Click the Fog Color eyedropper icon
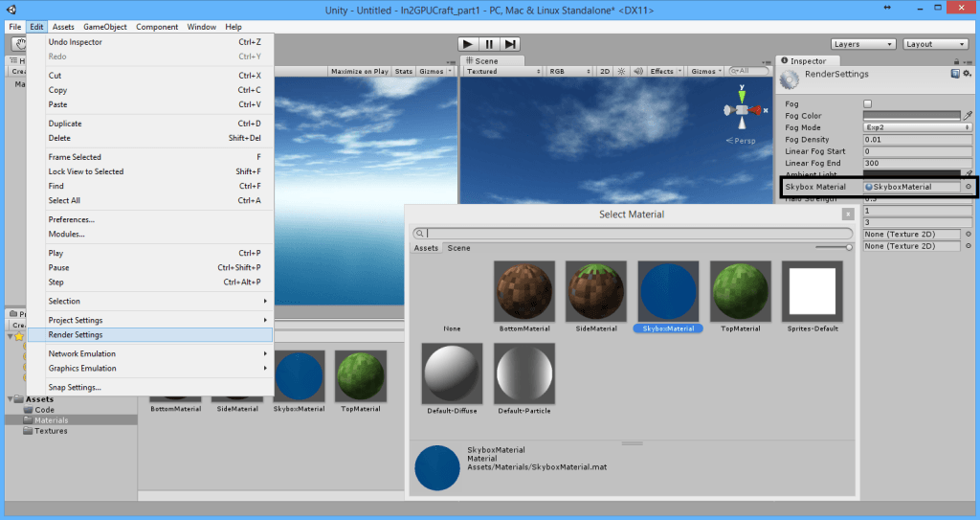This screenshot has width=980, height=520. coord(968,115)
